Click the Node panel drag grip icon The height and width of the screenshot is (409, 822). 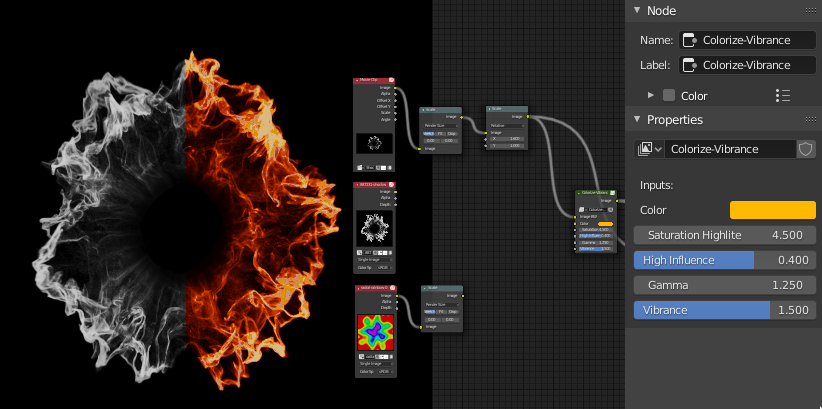[x=809, y=10]
